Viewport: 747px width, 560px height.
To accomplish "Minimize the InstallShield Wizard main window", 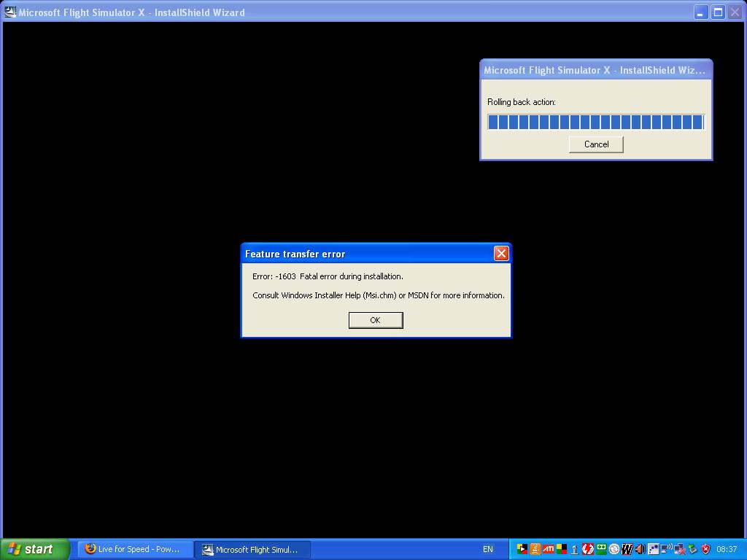I will pyautogui.click(x=700, y=12).
